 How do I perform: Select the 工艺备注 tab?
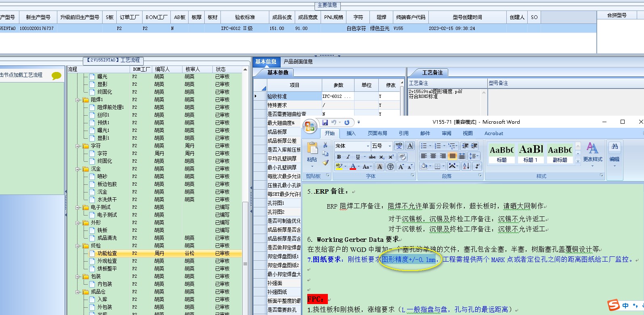click(432, 72)
